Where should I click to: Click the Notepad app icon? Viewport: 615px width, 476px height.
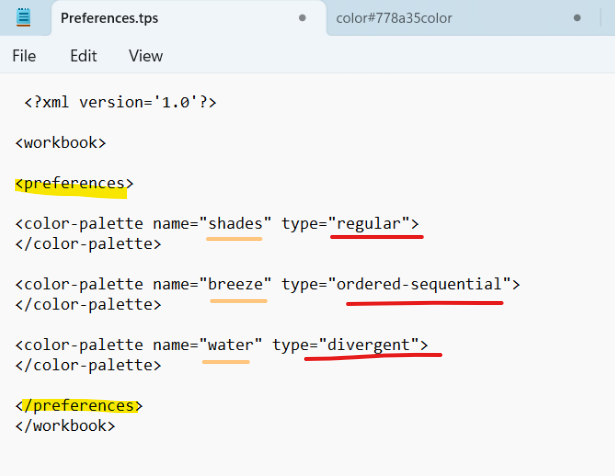tap(24, 18)
